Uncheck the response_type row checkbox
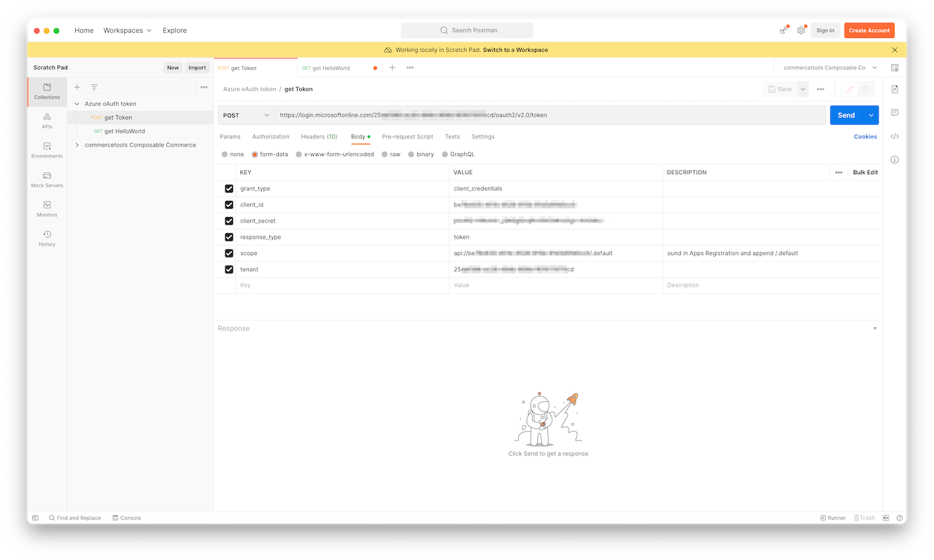Viewport: 934px width, 560px height. coord(229,237)
